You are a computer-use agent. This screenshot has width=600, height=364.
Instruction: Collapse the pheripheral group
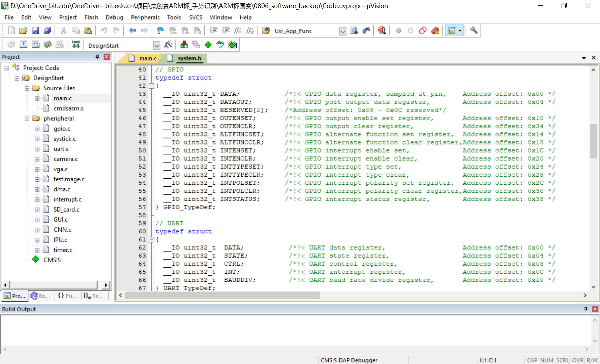point(27,119)
